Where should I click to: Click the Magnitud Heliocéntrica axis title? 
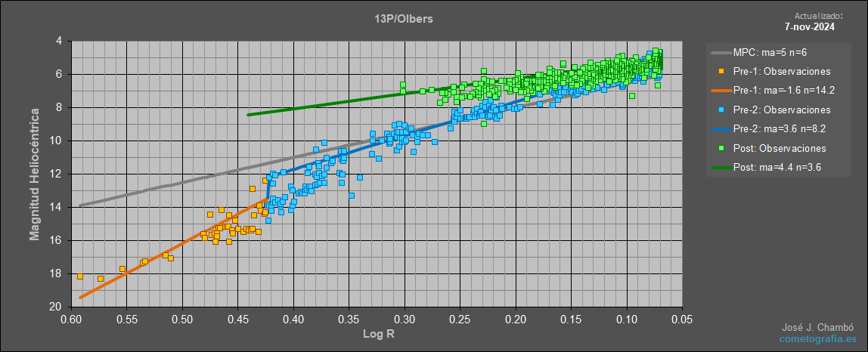(x=35, y=174)
